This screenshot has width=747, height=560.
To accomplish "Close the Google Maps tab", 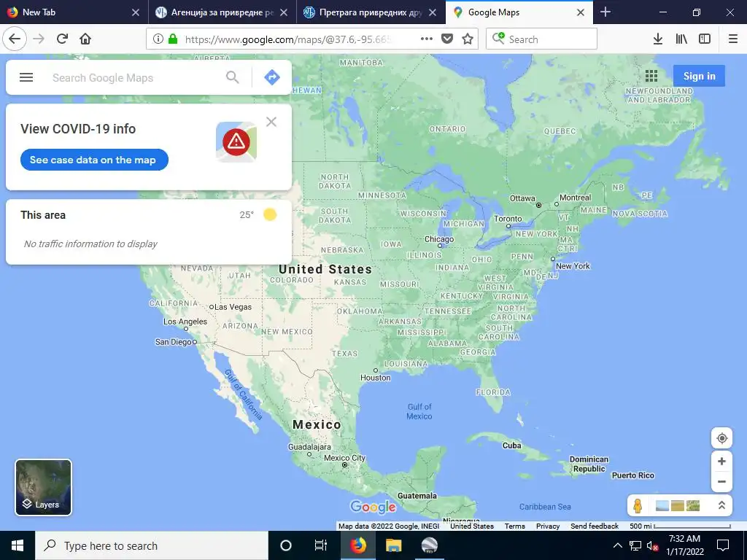I will (x=581, y=12).
